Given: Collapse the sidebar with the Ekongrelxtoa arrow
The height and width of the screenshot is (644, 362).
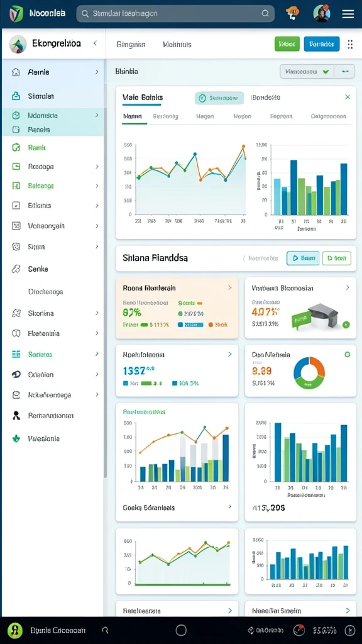Looking at the screenshot, I should [x=95, y=43].
